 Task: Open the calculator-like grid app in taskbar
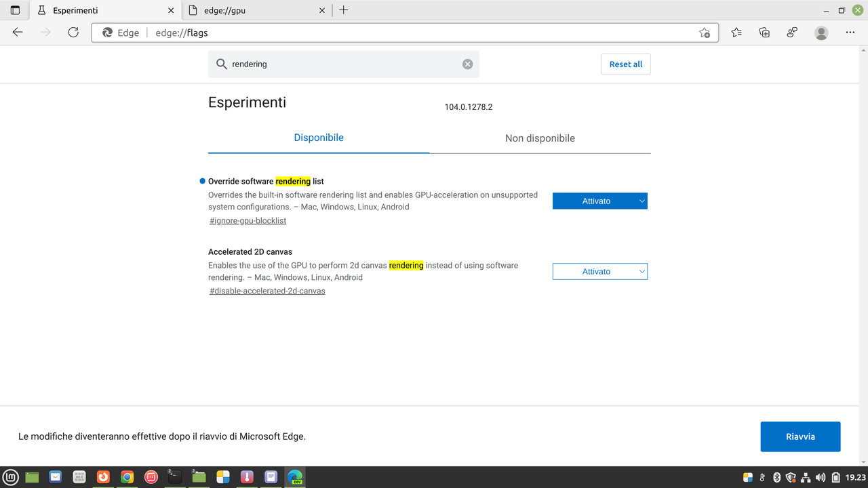[79, 477]
